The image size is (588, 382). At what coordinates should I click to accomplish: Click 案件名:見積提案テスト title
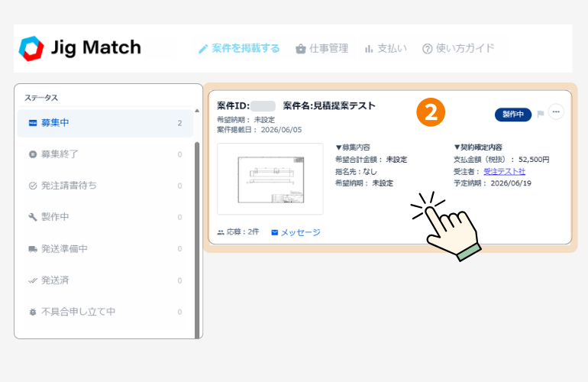(329, 106)
